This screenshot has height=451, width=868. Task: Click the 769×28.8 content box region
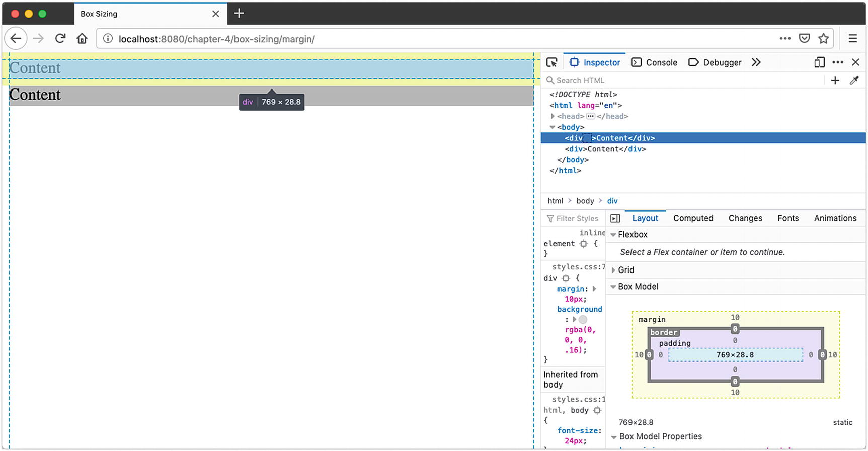(x=735, y=355)
